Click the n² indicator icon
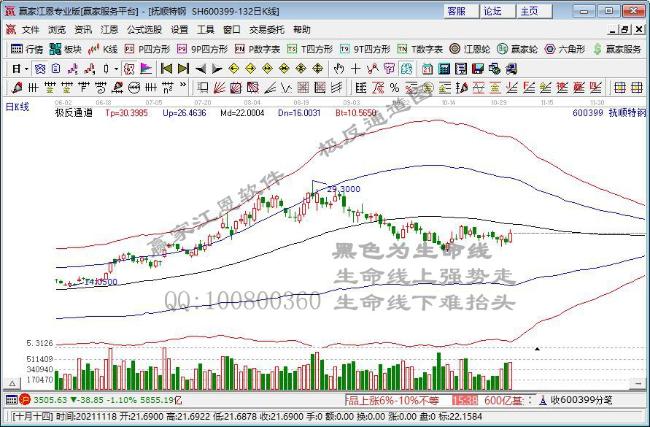 [x=167, y=87]
